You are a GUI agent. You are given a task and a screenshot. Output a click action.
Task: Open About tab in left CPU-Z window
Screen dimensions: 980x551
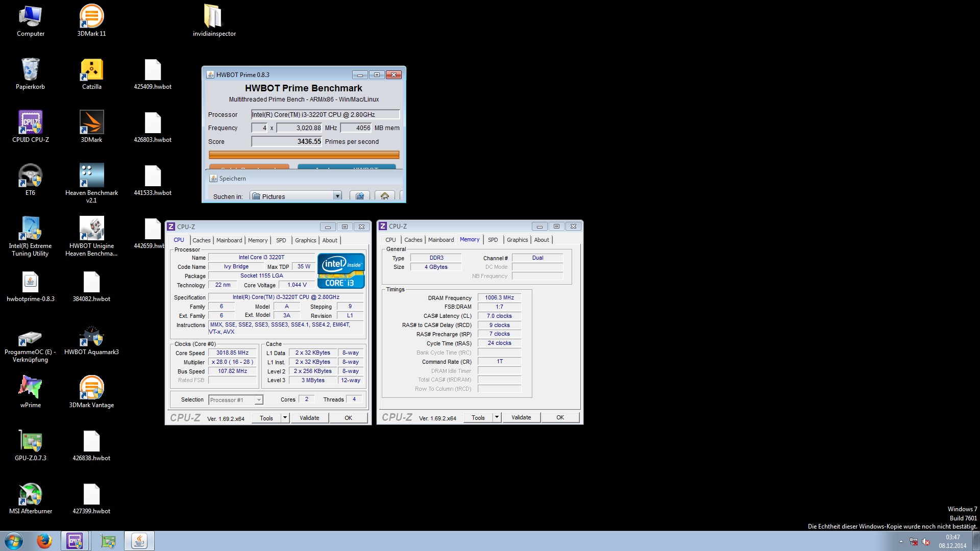pyautogui.click(x=330, y=240)
